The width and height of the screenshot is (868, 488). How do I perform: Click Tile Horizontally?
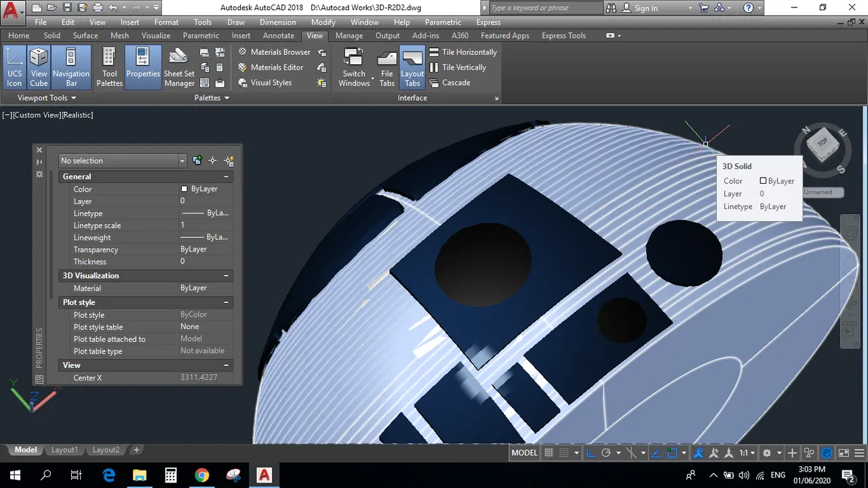(x=463, y=52)
